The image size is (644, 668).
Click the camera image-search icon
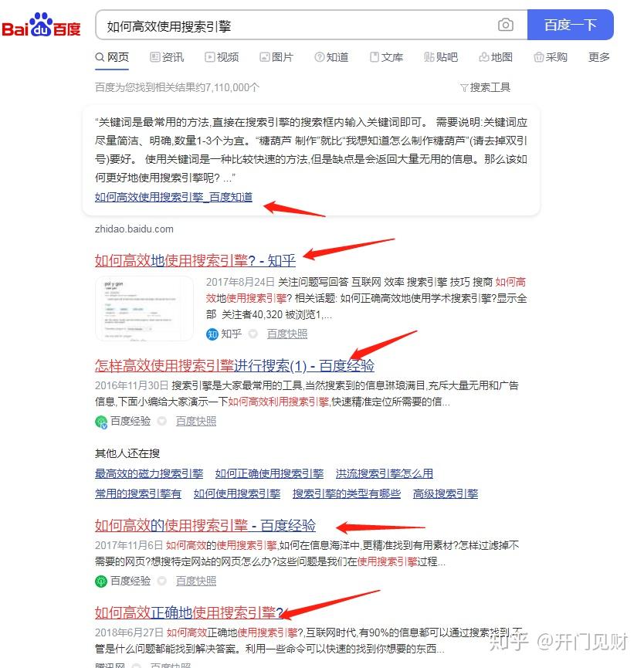tap(505, 25)
